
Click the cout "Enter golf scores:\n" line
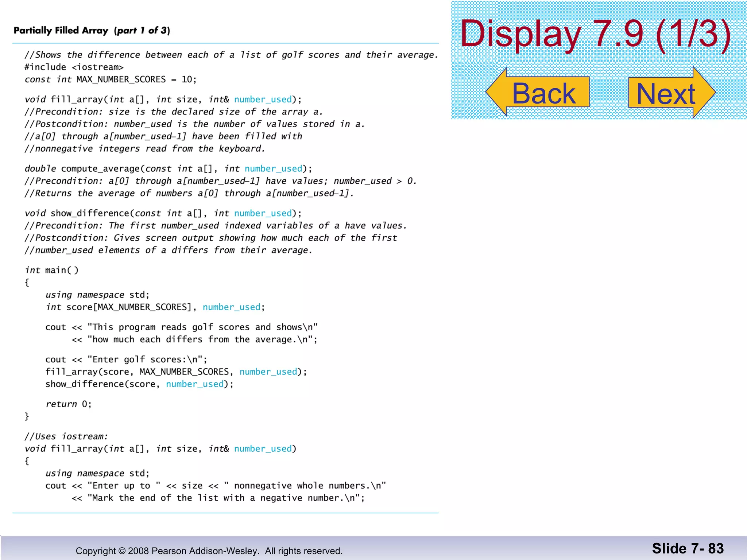pyautogui.click(x=126, y=359)
